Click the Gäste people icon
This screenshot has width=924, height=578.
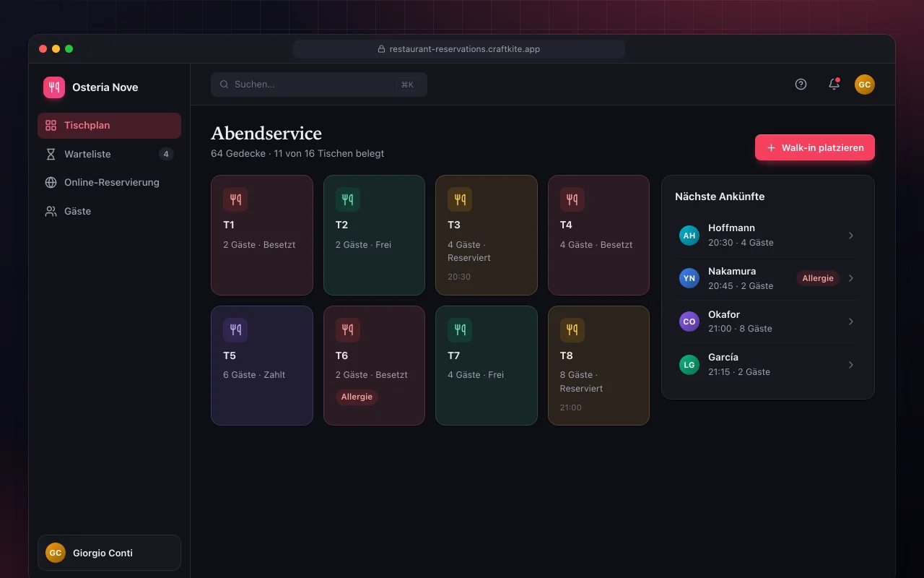51,211
